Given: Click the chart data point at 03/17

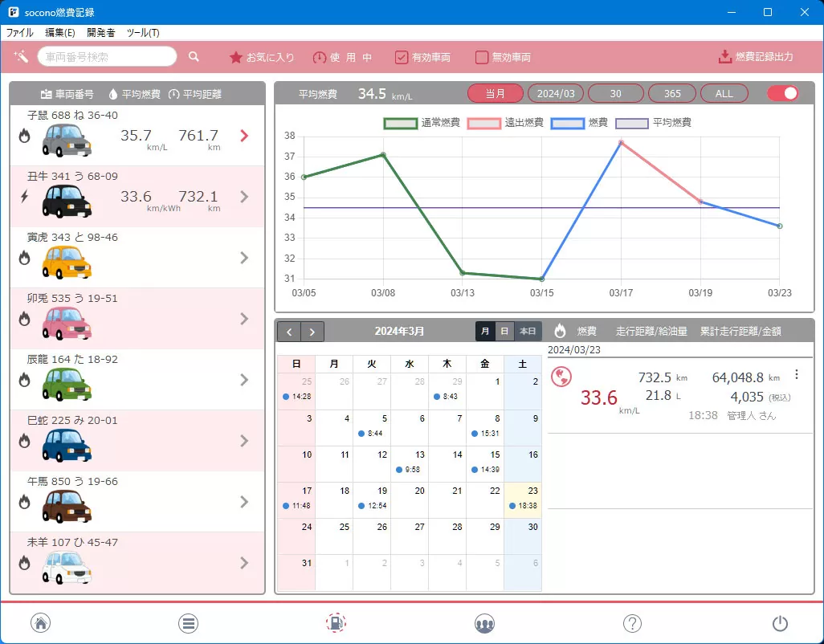Looking at the screenshot, I should click(x=621, y=142).
